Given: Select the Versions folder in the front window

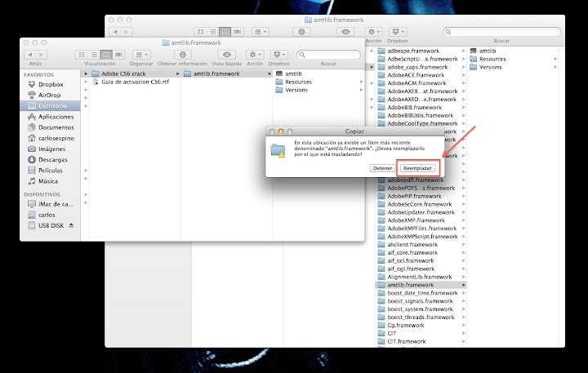Looking at the screenshot, I should pyautogui.click(x=296, y=90).
